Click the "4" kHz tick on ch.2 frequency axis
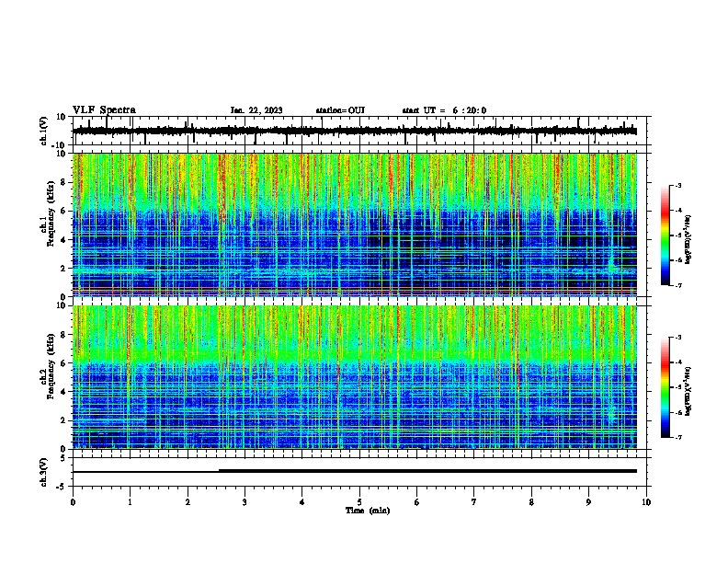This screenshot has width=728, height=563. point(64,392)
